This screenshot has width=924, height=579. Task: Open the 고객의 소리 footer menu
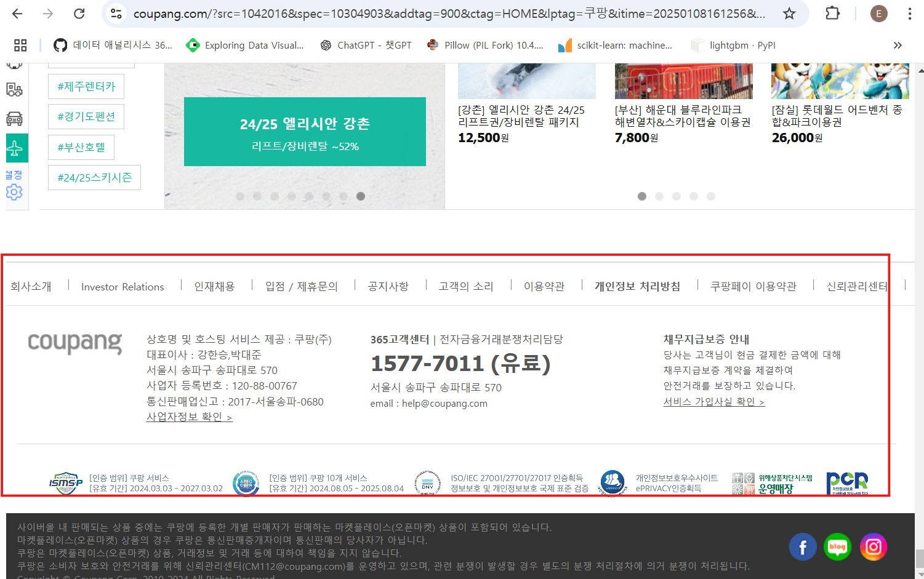point(466,287)
